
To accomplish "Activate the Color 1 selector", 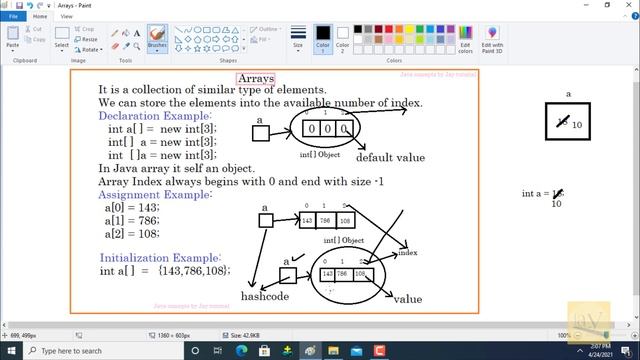I will [x=323, y=40].
